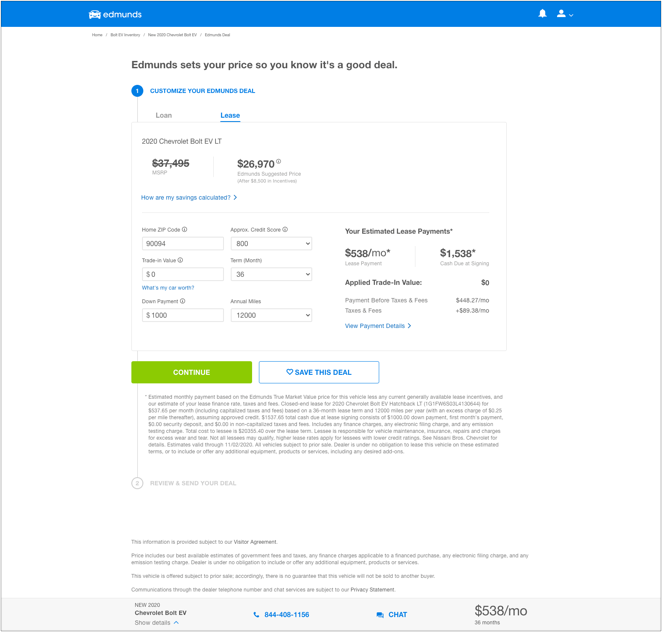Open the notifications bell icon
Viewport: 662px width, 632px height.
click(x=543, y=14)
